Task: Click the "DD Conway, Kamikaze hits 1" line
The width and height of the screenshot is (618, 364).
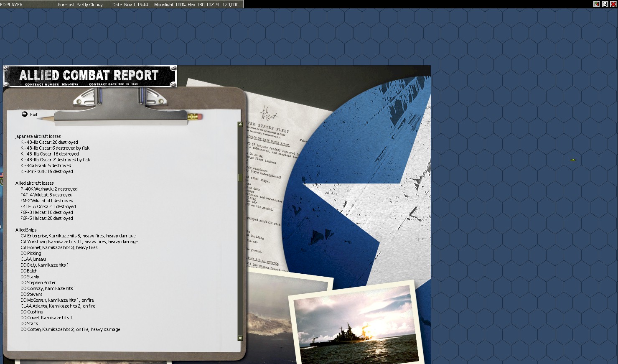Action: point(48,288)
